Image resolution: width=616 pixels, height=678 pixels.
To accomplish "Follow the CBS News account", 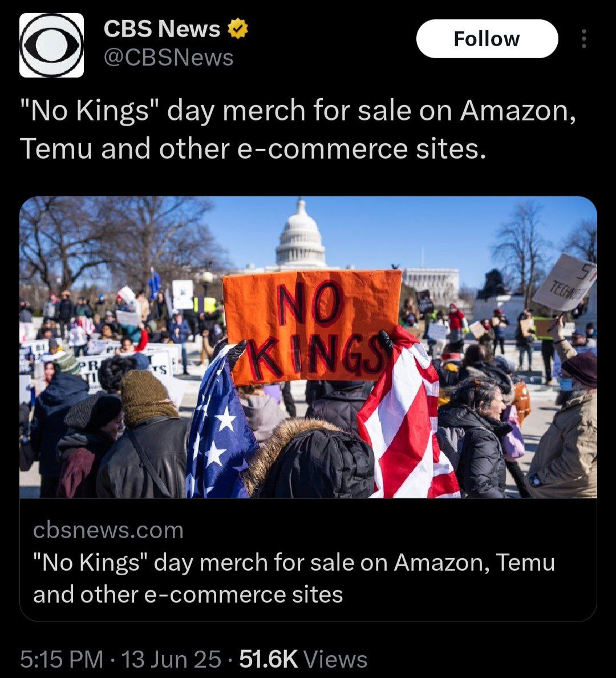I will pos(487,39).
